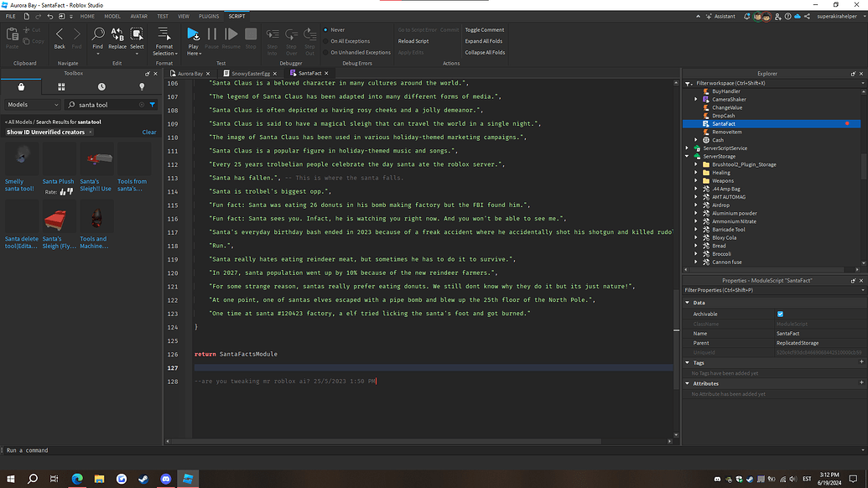Click Reload Script

click(413, 41)
